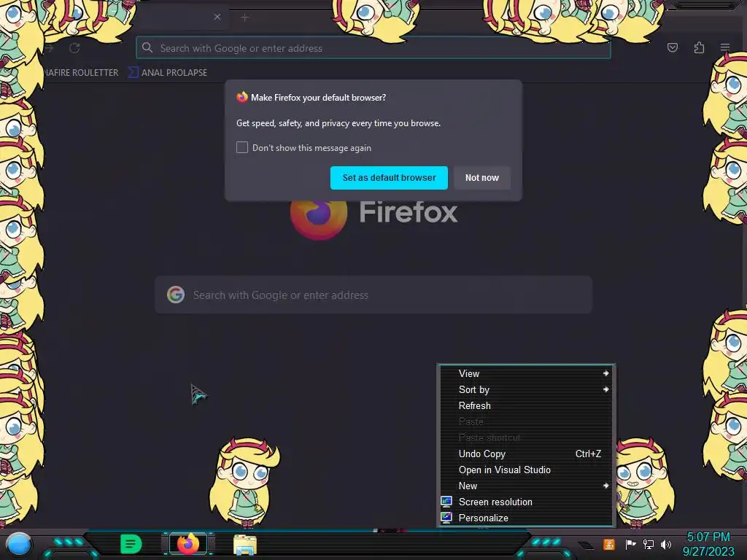Click the magnifier icon in the address bar
Image resolution: width=747 pixels, height=560 pixels.
tap(147, 47)
